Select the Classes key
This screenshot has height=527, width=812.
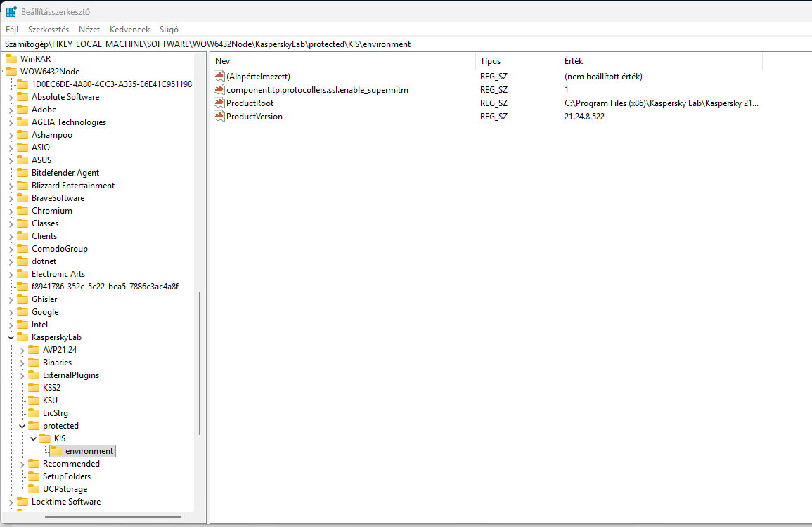click(45, 223)
